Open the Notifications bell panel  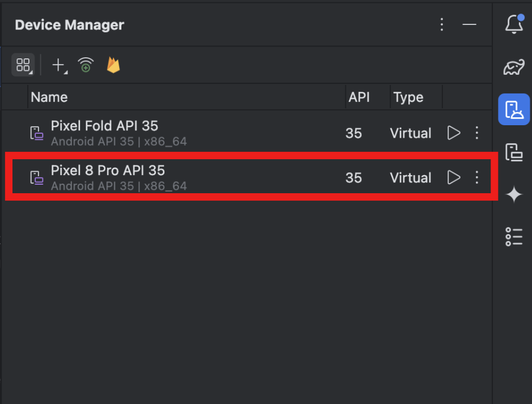514,24
